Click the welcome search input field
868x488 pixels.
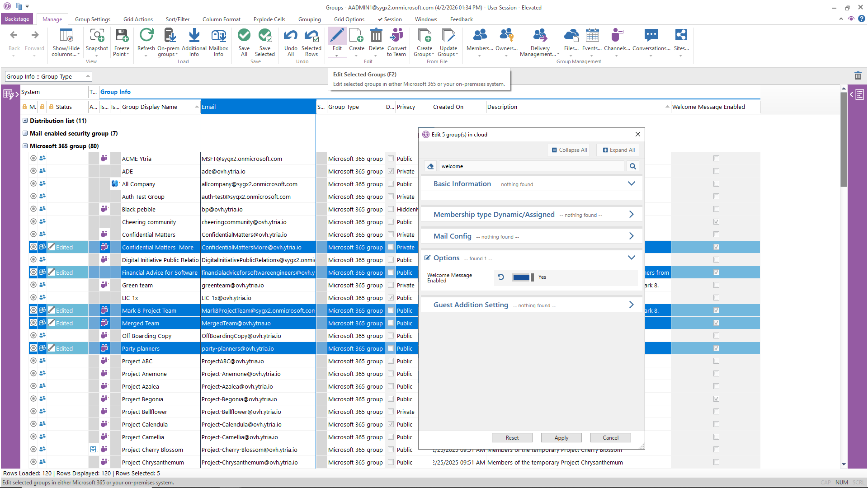click(x=531, y=166)
